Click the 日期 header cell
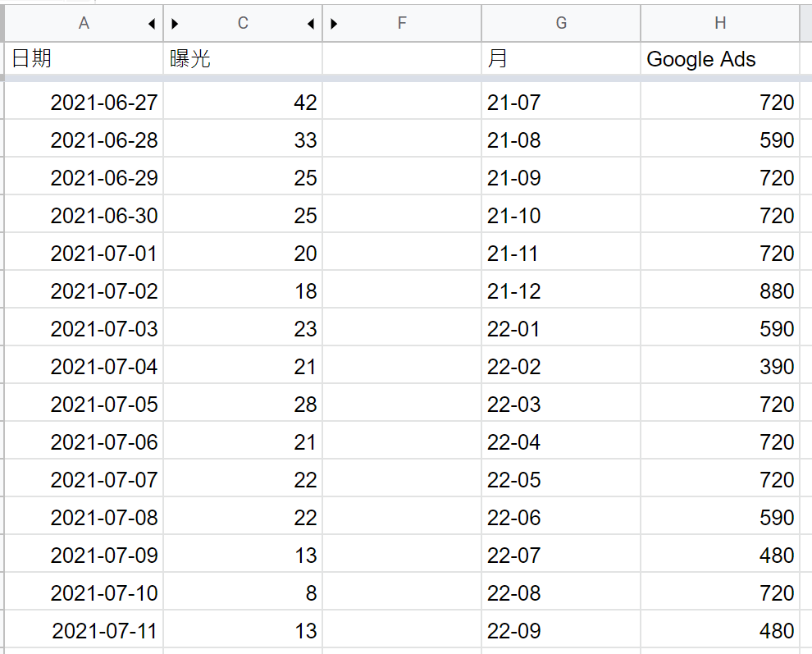 [x=82, y=58]
